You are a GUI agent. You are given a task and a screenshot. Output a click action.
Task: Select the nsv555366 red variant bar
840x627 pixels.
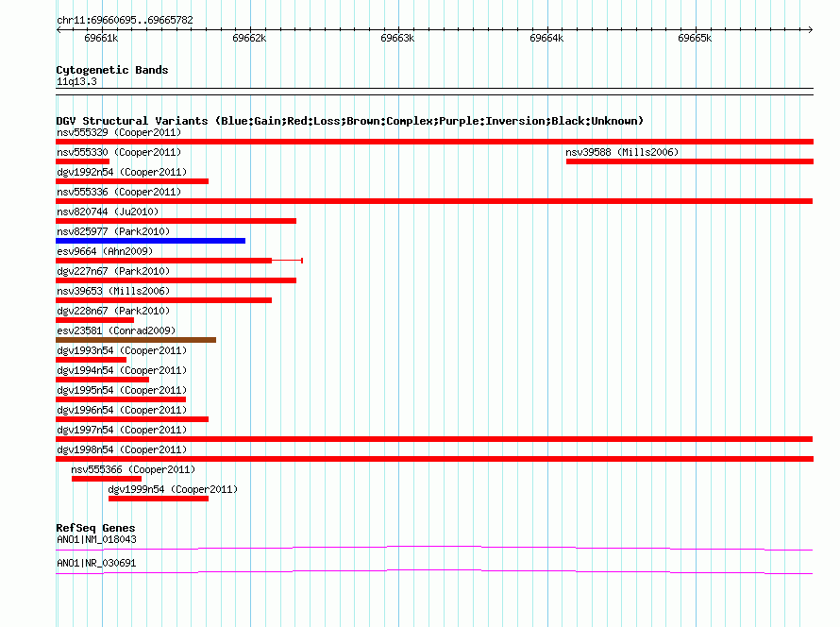pyautogui.click(x=107, y=479)
